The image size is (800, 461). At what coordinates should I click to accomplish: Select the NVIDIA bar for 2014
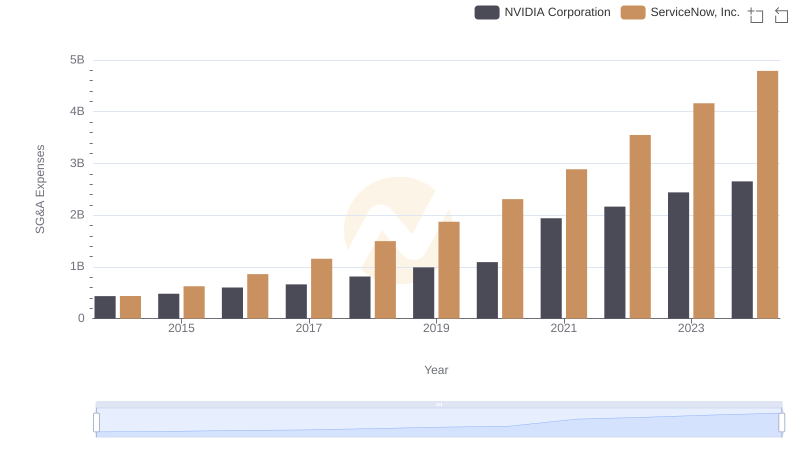click(x=105, y=308)
